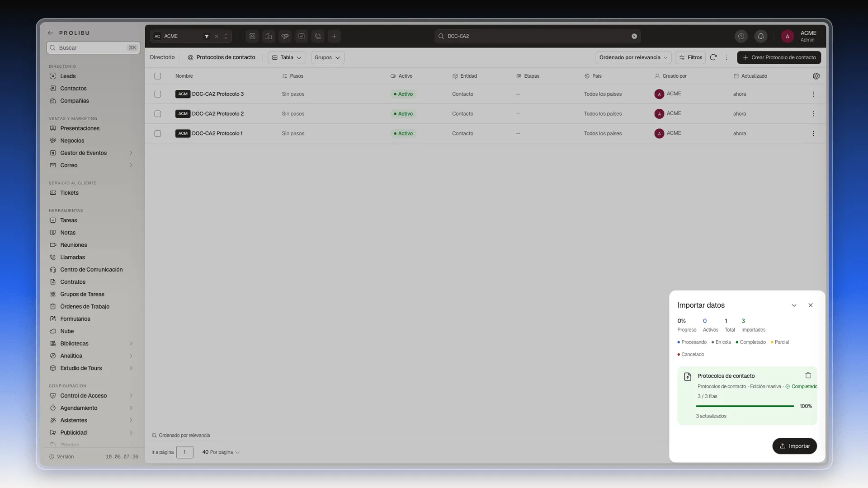Screen dimensions: 868x488
Task: Focus the Buscar sidebar search field
Action: coord(93,48)
